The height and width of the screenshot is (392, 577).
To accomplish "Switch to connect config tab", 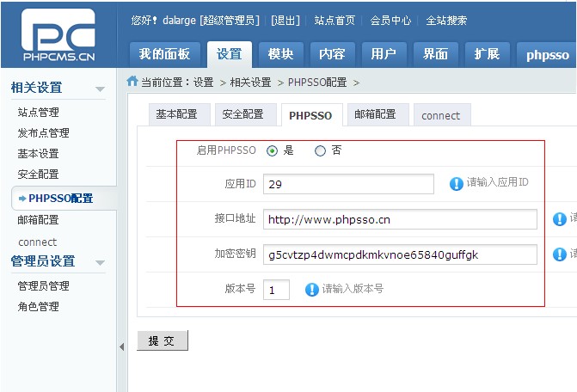I will 442,115.
